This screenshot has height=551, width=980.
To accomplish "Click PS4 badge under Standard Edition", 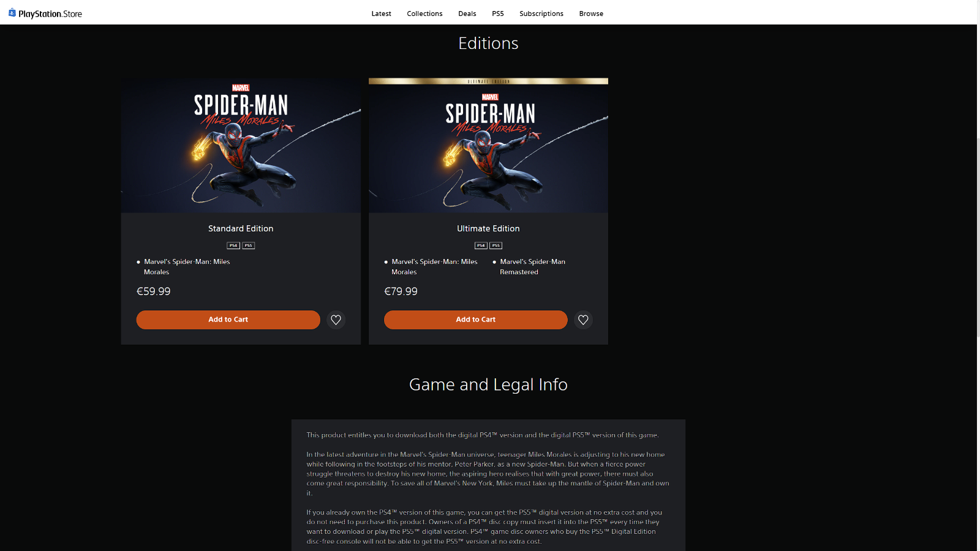I will (233, 246).
